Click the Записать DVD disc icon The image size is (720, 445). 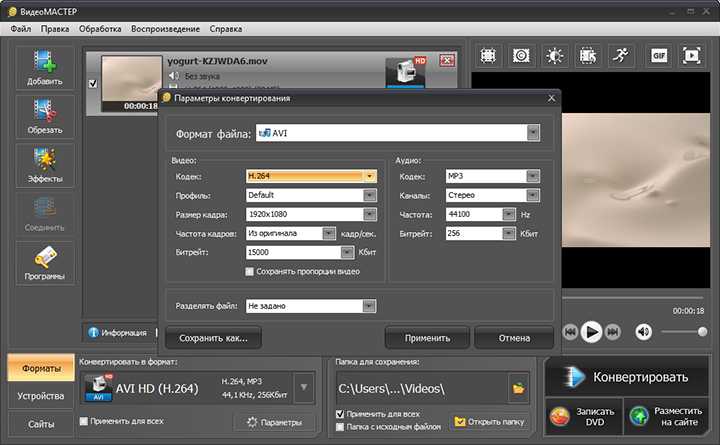[x=560, y=417]
